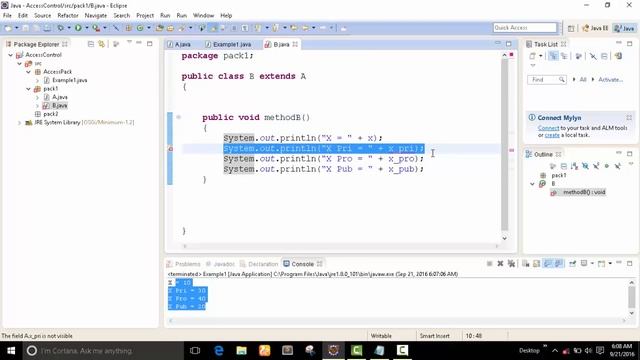Click Open Perspective icon

[x=571, y=28]
